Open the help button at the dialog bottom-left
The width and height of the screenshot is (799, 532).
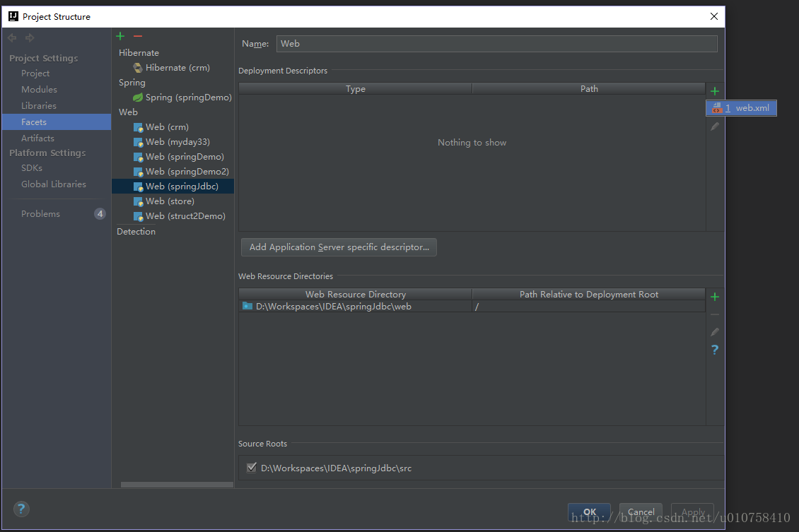(x=21, y=509)
